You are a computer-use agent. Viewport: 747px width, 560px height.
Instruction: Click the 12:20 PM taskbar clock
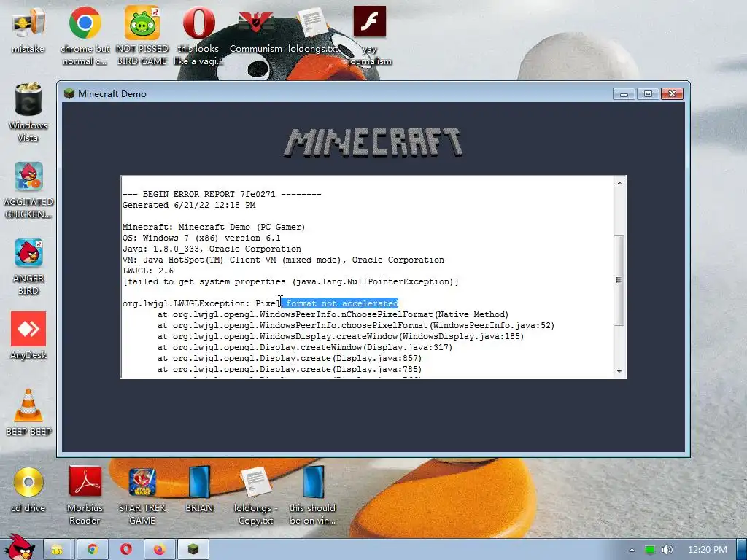(x=708, y=550)
